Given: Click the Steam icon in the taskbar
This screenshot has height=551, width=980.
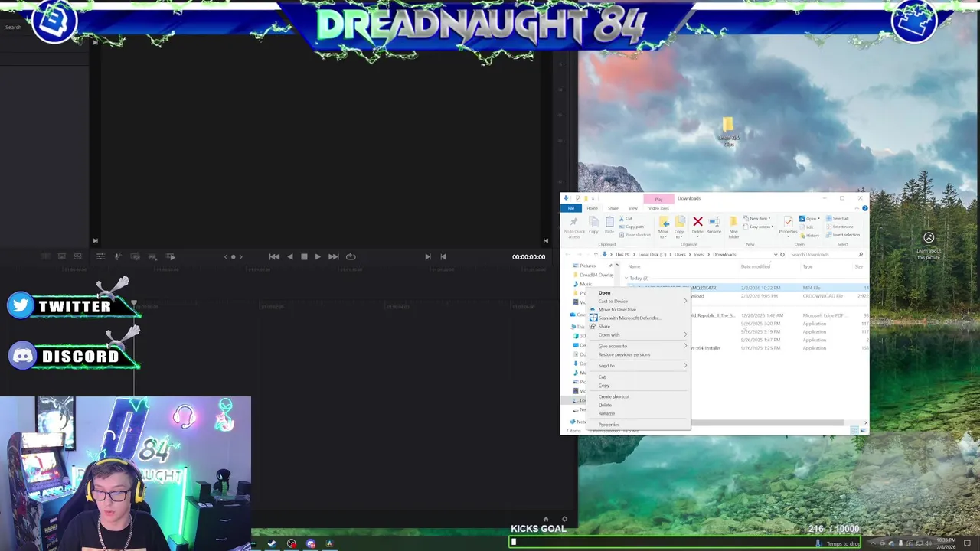Looking at the screenshot, I should click(272, 543).
